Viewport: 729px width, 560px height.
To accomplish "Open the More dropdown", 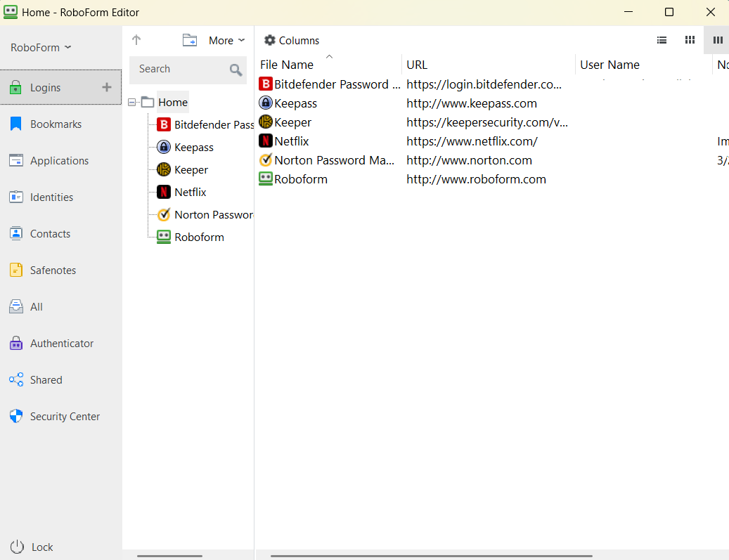I will tap(226, 41).
